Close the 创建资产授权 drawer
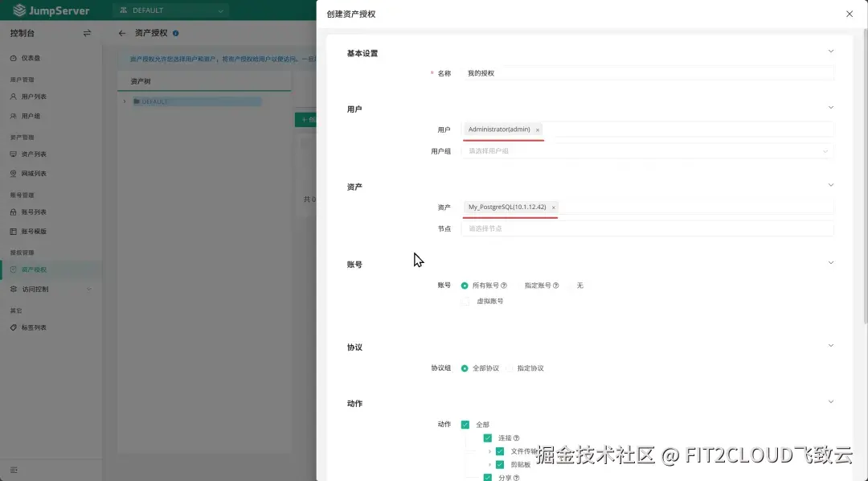Viewport: 868px width, 481px height. (x=850, y=14)
